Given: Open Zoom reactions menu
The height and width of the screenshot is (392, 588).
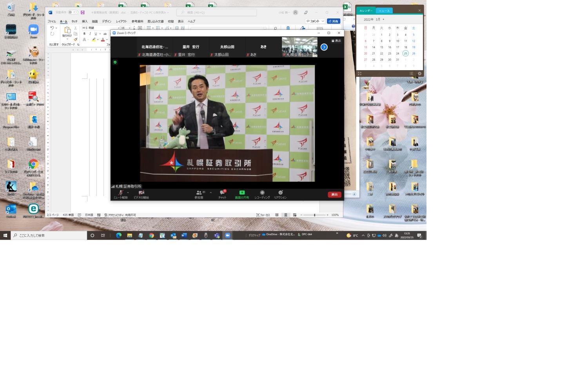Looking at the screenshot, I should pyautogui.click(x=280, y=194).
